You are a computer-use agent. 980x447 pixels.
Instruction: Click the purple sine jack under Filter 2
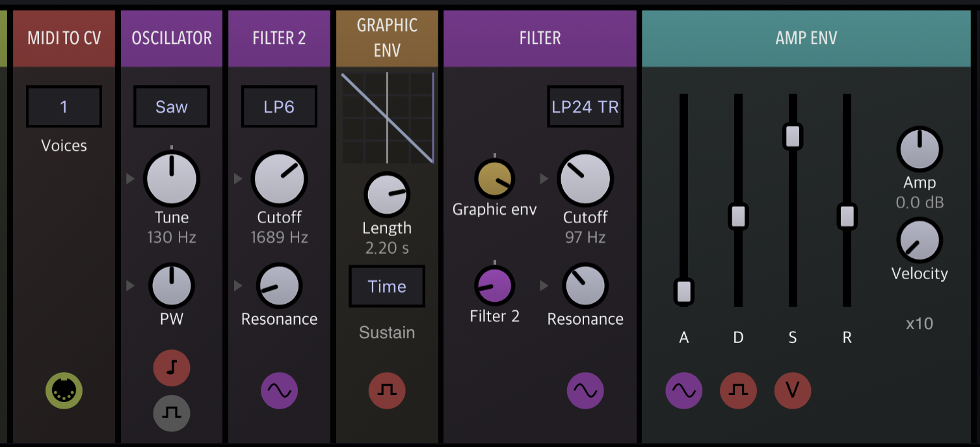click(279, 390)
